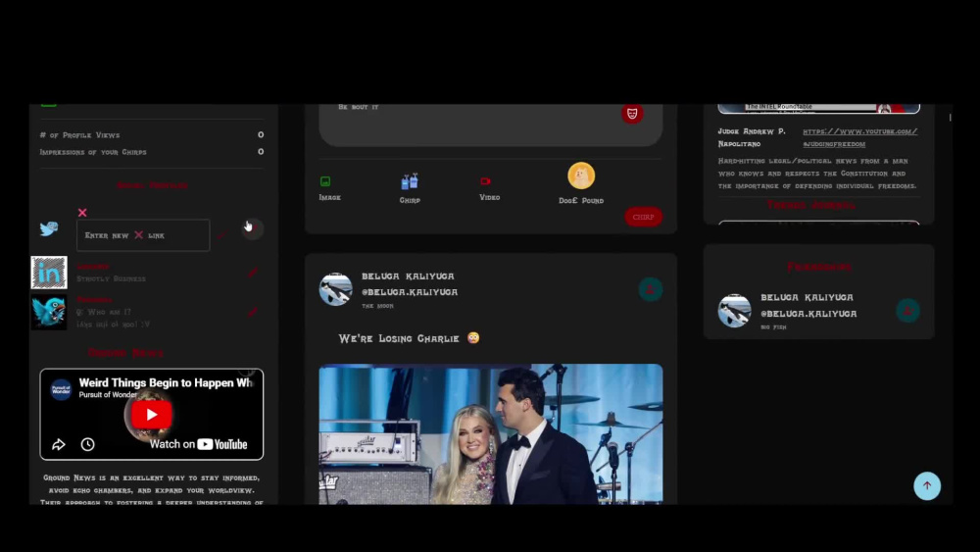
Task: Open the LinkedIn profile thumbnail
Action: (49, 272)
